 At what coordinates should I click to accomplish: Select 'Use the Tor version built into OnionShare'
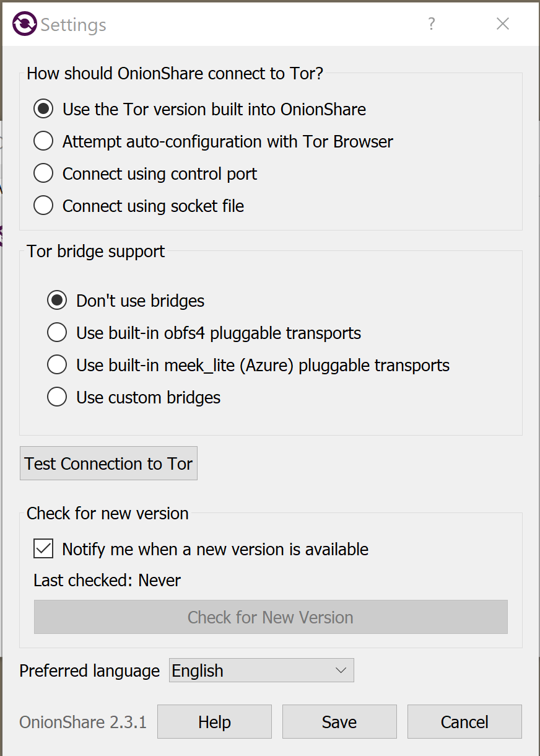[43, 109]
